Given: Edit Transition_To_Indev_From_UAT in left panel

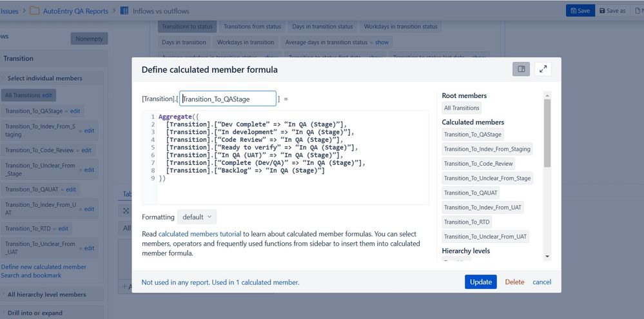Looking at the screenshot, I should 89,209.
